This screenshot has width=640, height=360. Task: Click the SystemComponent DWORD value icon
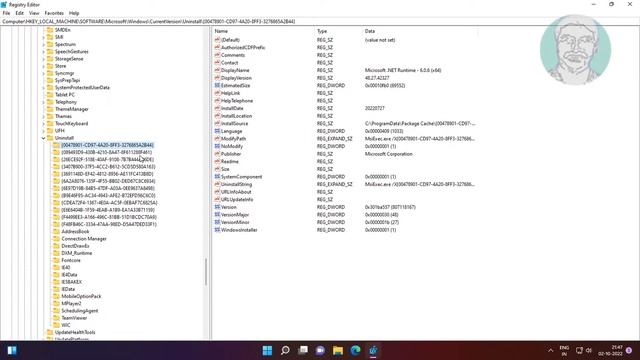click(x=217, y=177)
